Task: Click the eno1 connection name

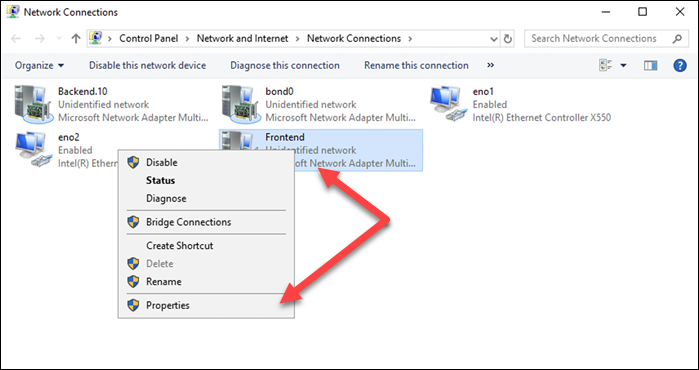Action: [483, 91]
